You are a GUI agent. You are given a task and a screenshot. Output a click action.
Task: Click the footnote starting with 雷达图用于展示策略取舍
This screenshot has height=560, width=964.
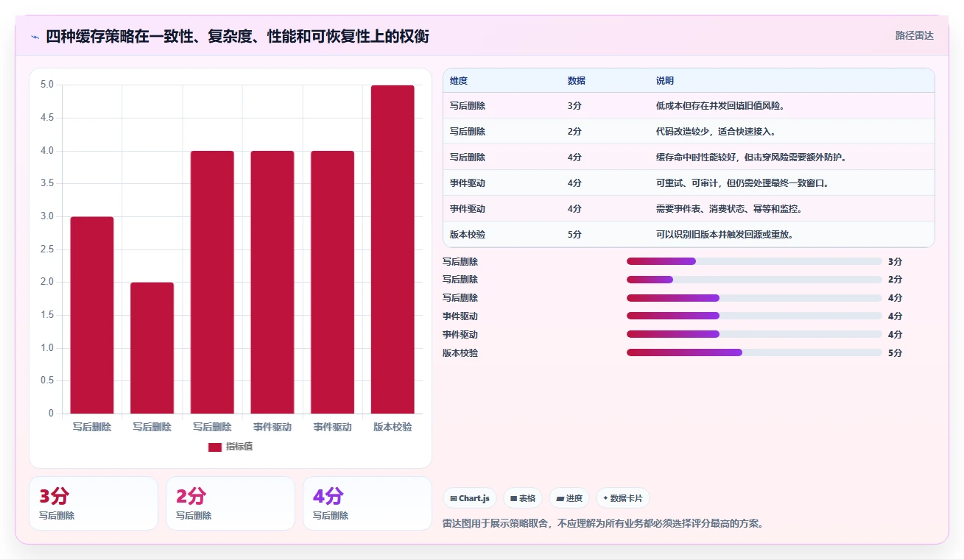click(x=603, y=524)
